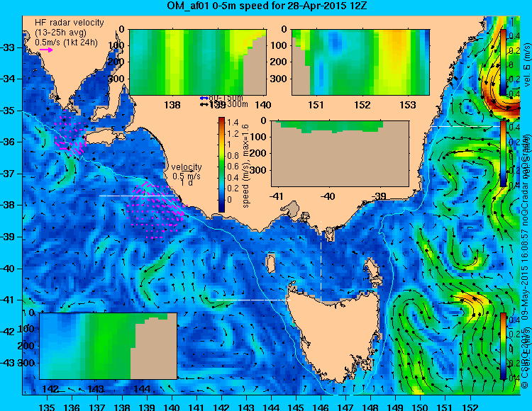Click longitude axis label "149"
The height and width of the screenshot is (411, 532).
pos(396,407)
